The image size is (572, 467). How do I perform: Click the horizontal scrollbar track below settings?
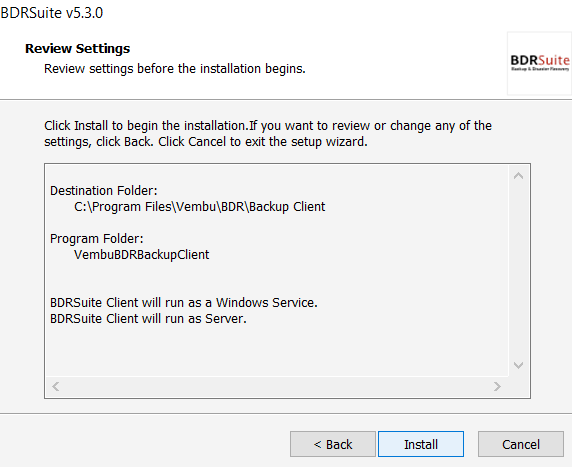point(277,386)
